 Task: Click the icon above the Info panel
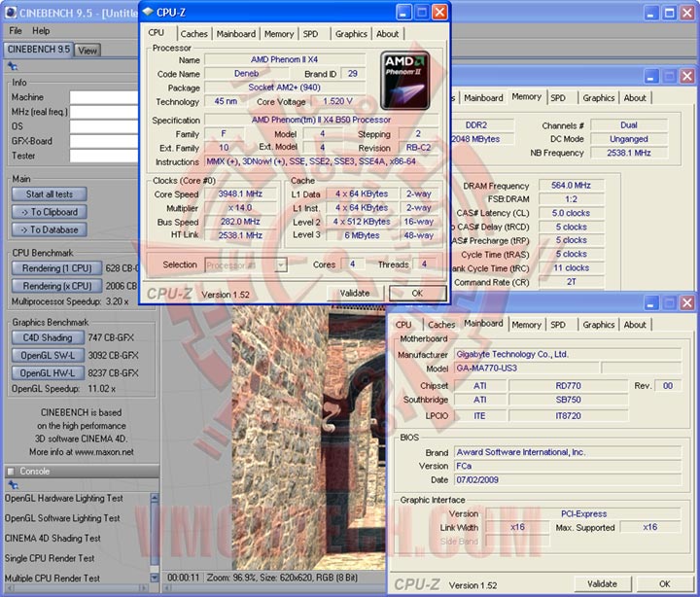[x=13, y=66]
